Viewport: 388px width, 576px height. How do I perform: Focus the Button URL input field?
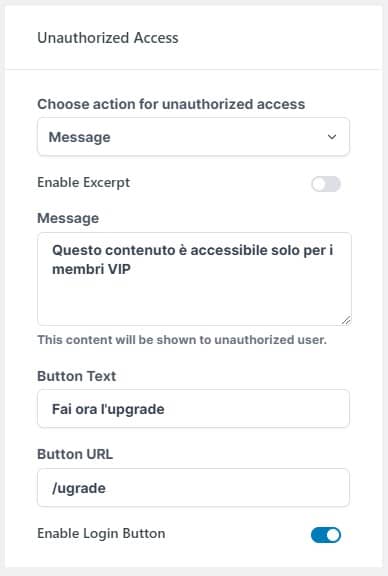click(193, 487)
